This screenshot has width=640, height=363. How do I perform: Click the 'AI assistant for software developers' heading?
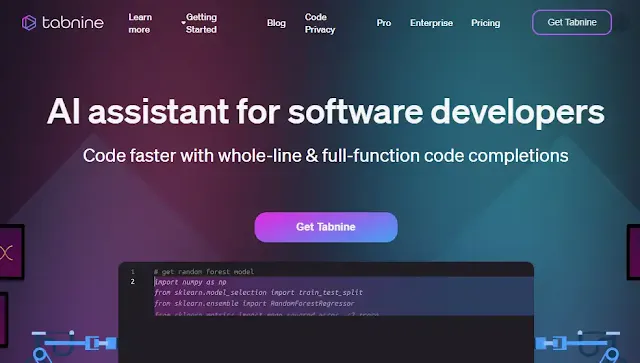pyautogui.click(x=325, y=111)
